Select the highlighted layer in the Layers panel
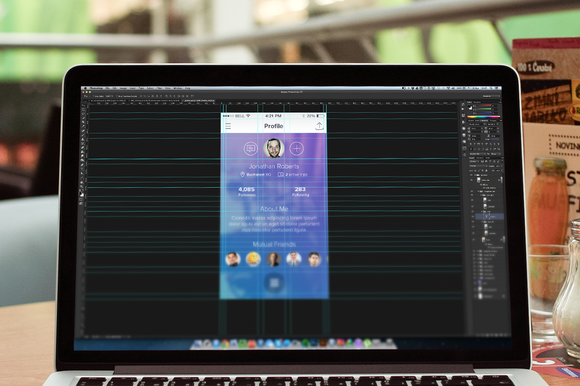The width and height of the screenshot is (580, 386). [489, 216]
